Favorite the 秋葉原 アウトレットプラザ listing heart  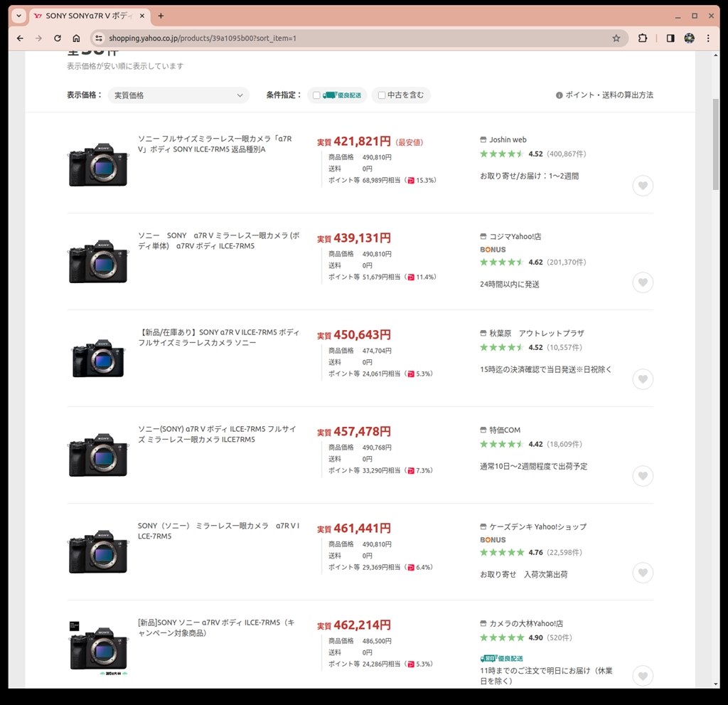643,379
